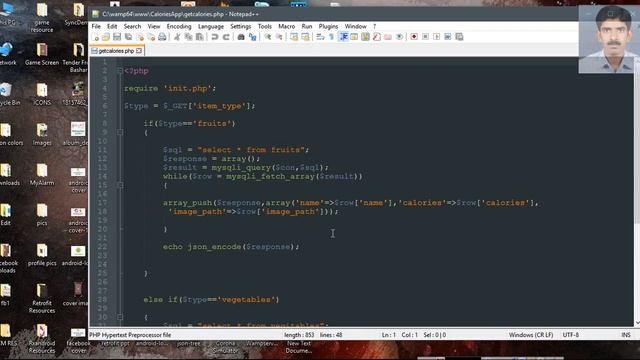Open the Plugins menu
The height and width of the screenshot is (360, 640).
point(328,26)
